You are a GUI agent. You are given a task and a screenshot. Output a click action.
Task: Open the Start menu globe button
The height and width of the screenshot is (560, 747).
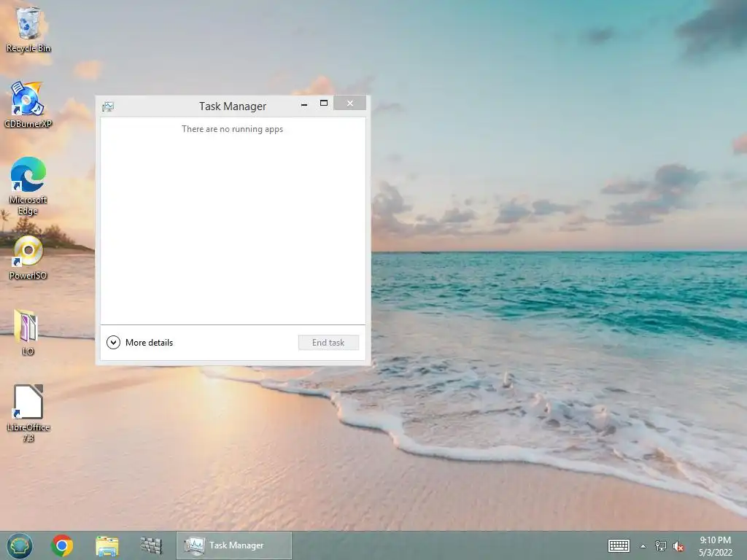coord(20,545)
